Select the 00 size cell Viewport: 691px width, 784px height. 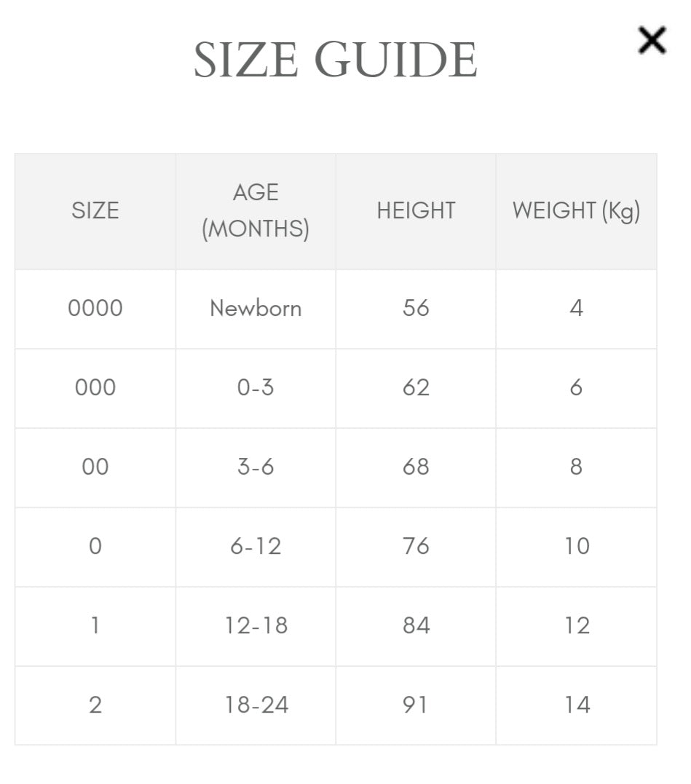point(95,467)
